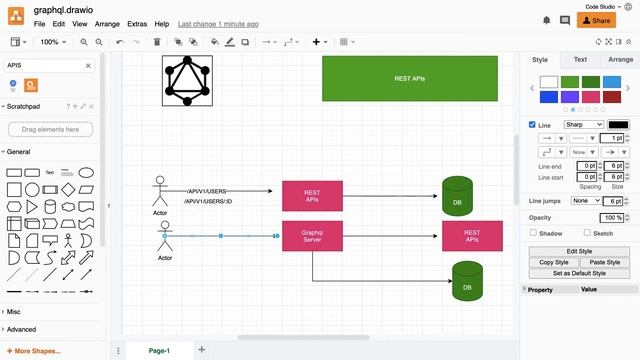
Task: Click the Edit Style button
Action: click(x=579, y=251)
